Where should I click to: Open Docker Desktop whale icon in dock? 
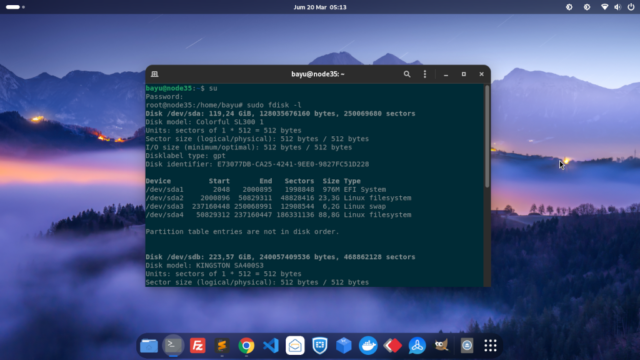(368, 346)
